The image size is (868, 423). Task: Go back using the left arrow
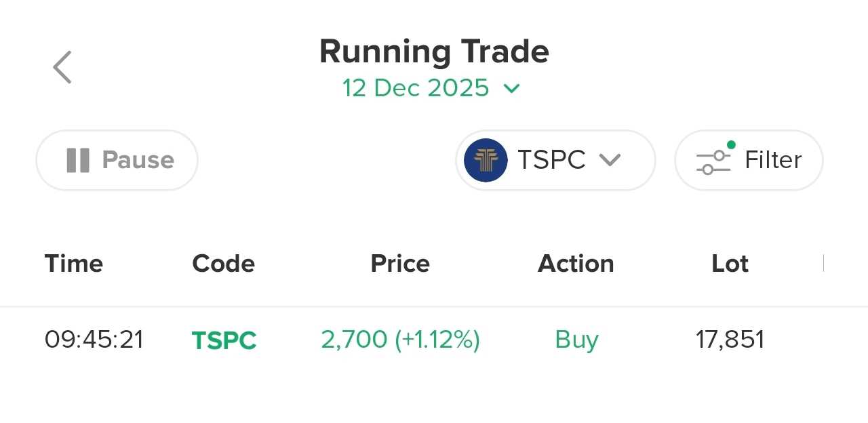point(62,67)
